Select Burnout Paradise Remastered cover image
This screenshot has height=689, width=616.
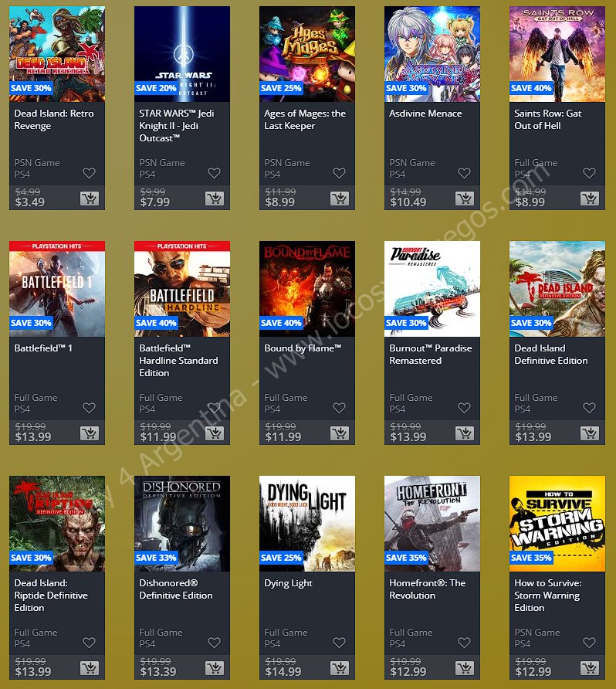(432, 289)
